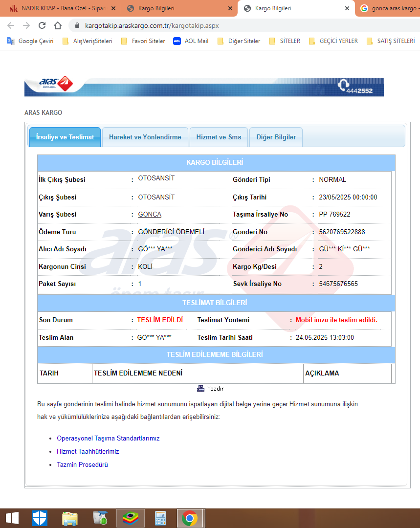Switch to the gonca aras kargo tab
The height and width of the screenshot is (528, 420).
pos(389,8)
